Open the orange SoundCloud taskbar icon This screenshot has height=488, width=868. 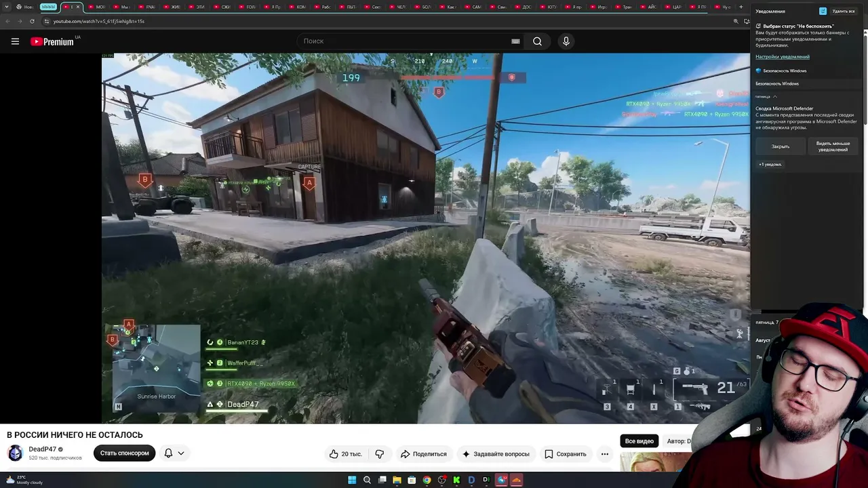516,480
